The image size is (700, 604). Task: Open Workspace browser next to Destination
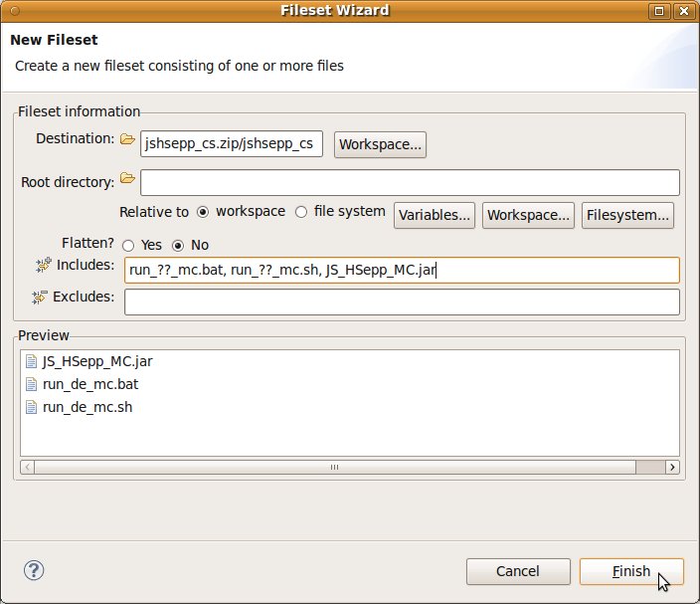click(x=381, y=144)
